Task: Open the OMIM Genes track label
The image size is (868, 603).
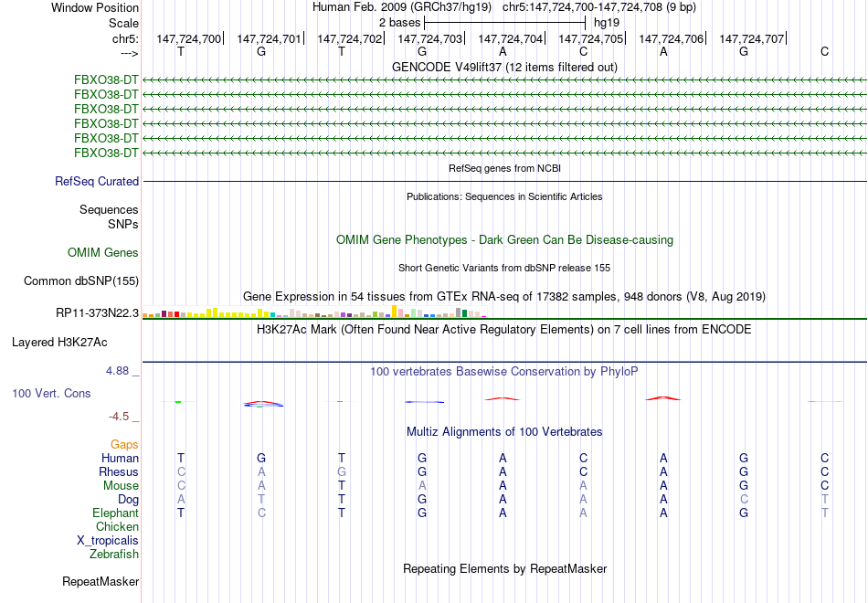Action: coord(103,252)
